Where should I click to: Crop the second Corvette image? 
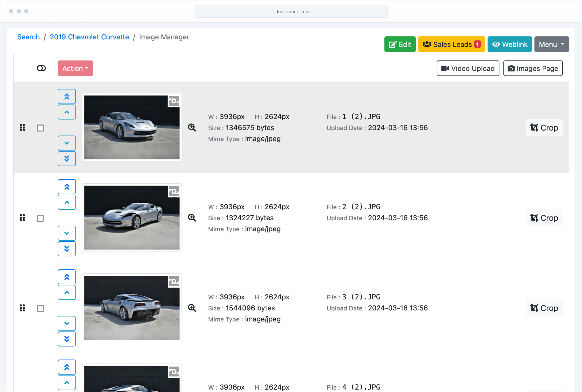click(544, 218)
